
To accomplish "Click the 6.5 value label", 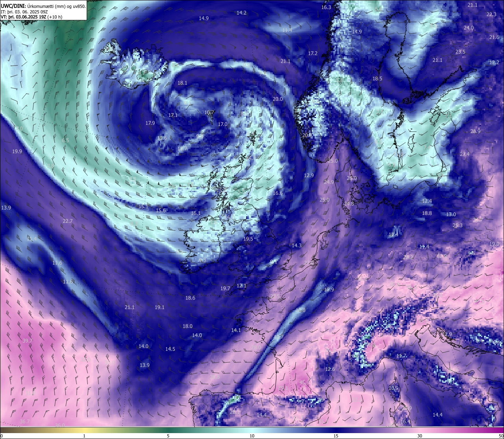I will [x=65, y=140].
